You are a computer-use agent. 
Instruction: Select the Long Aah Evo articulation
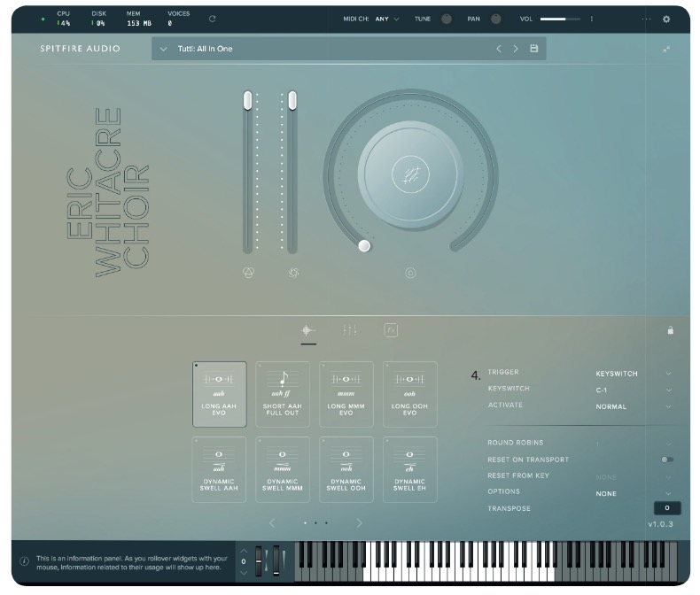pos(219,394)
